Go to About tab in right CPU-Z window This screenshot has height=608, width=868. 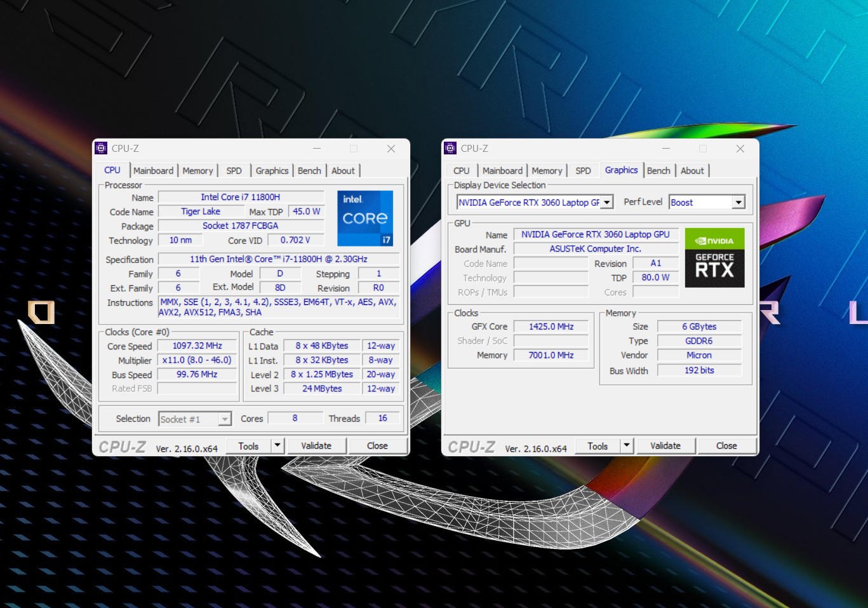[x=692, y=170]
